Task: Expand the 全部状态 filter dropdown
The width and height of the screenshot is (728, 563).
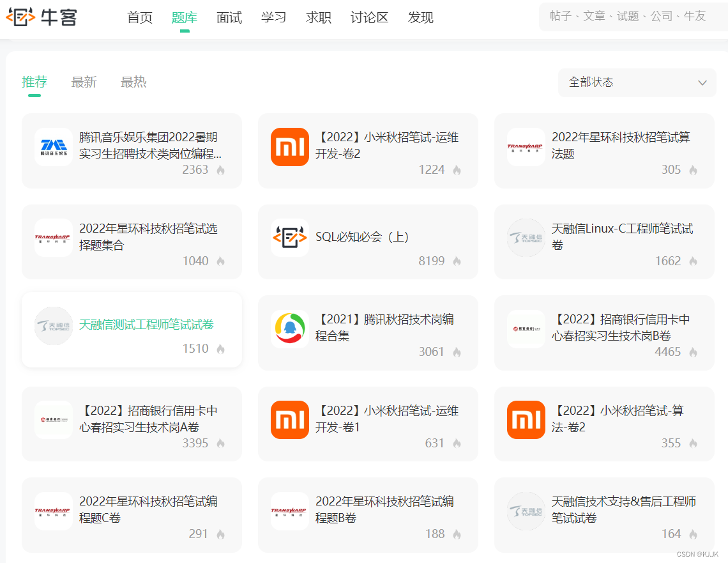Action: [x=637, y=82]
